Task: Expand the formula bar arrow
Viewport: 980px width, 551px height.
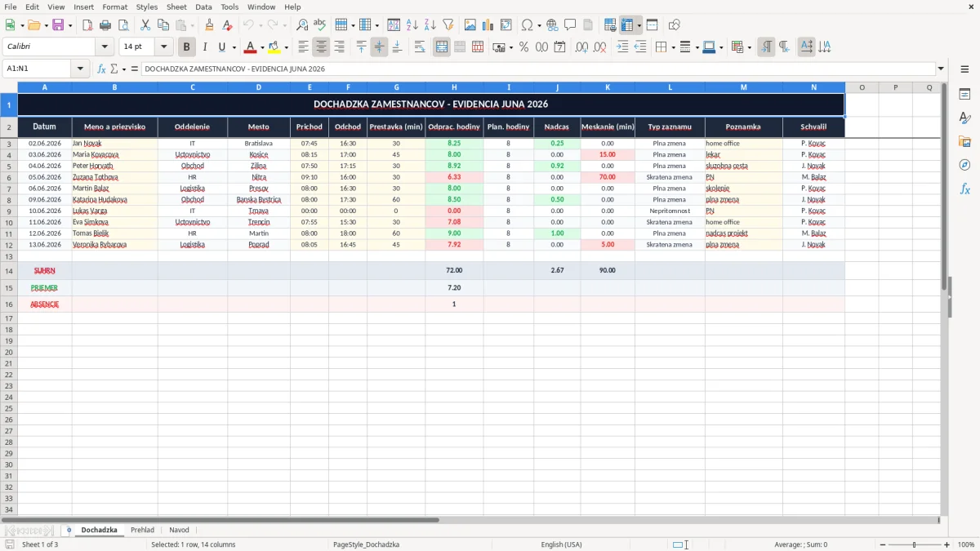Action: coord(941,69)
